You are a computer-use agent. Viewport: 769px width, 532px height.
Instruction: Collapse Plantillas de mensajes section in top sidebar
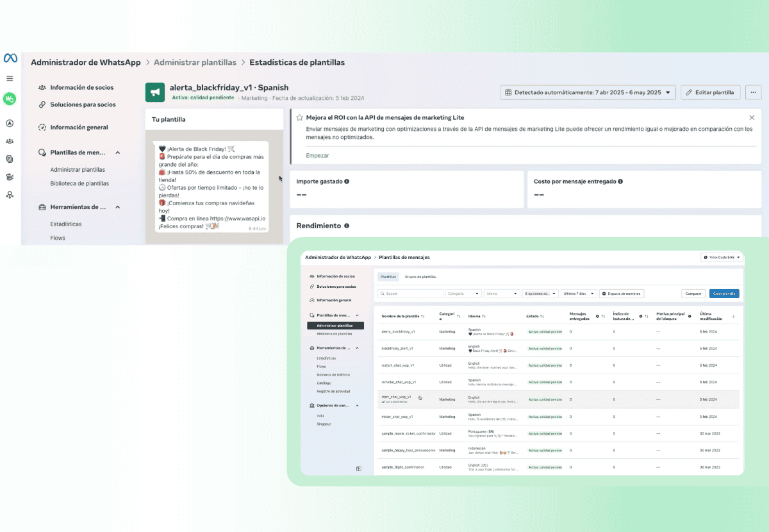[x=118, y=153]
